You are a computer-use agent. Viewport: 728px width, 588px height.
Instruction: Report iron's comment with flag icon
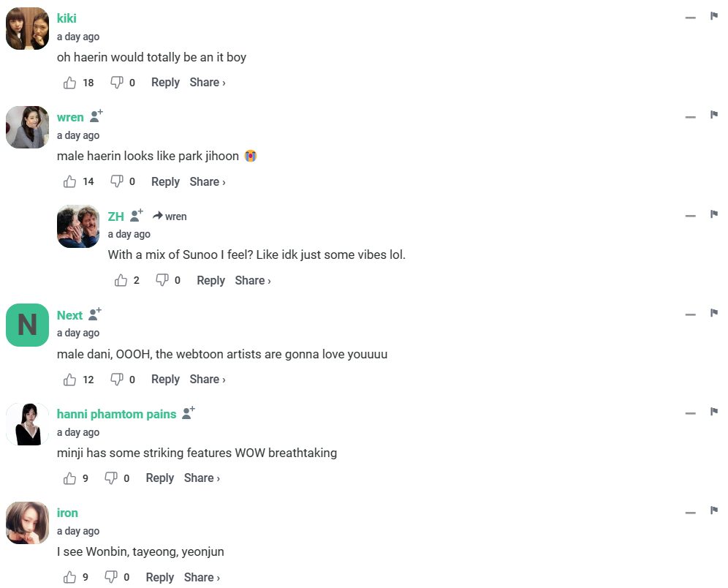(x=714, y=510)
